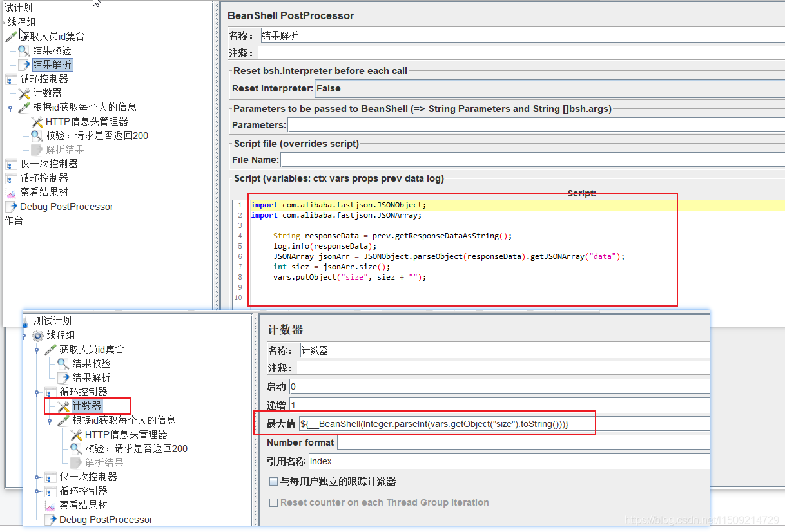Click the 启动 field showing 0

coord(499,386)
